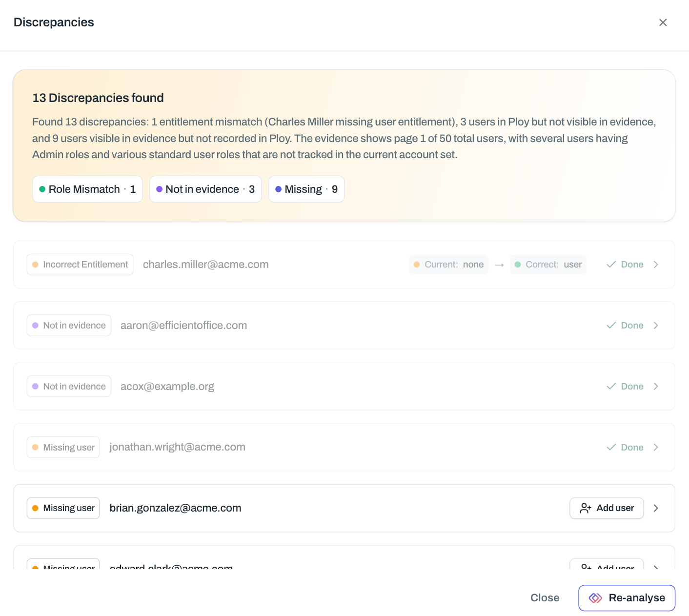Add user brian.gonzalez@acme.com
This screenshot has height=616, width=689.
[607, 508]
